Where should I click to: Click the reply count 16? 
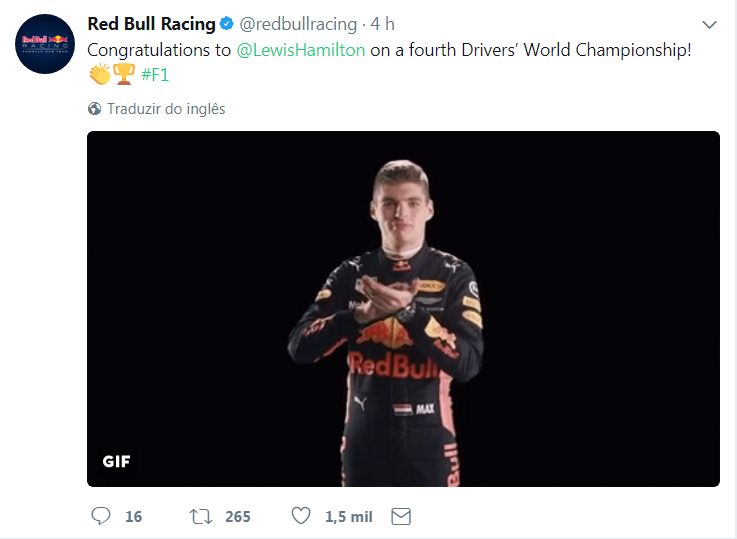pos(134,517)
